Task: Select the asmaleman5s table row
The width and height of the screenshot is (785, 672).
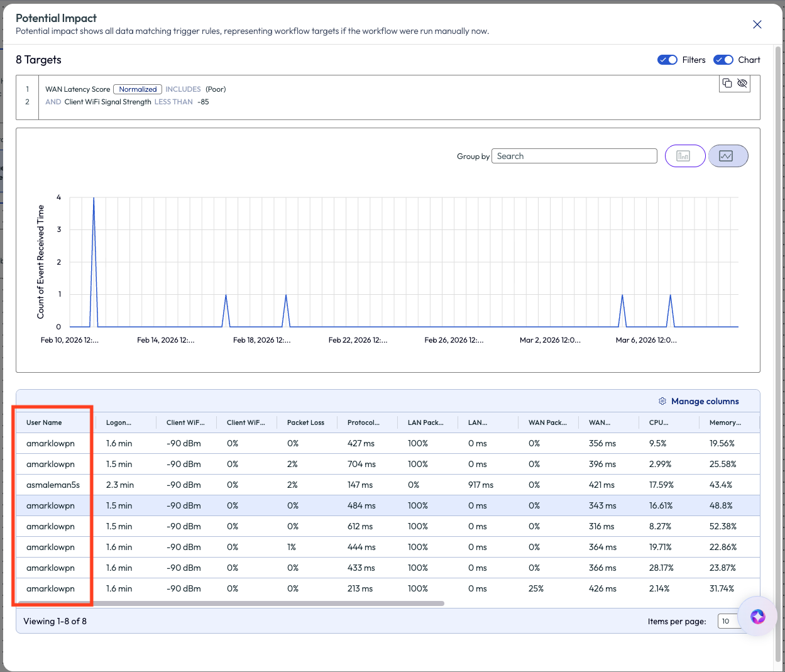Action: [x=53, y=485]
